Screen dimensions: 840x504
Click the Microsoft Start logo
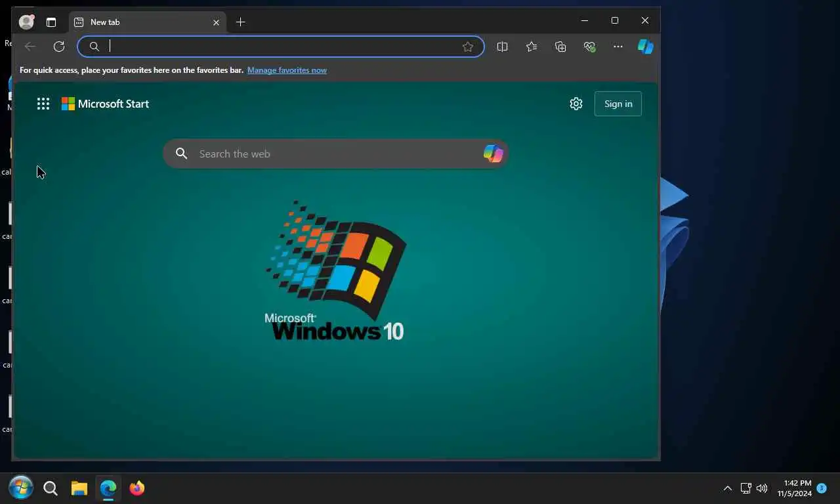pyautogui.click(x=105, y=104)
